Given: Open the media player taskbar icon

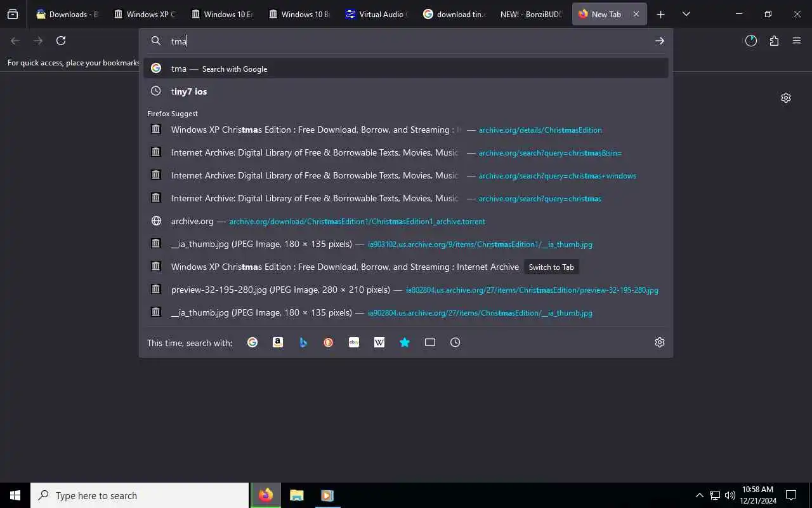Looking at the screenshot, I should (x=327, y=495).
